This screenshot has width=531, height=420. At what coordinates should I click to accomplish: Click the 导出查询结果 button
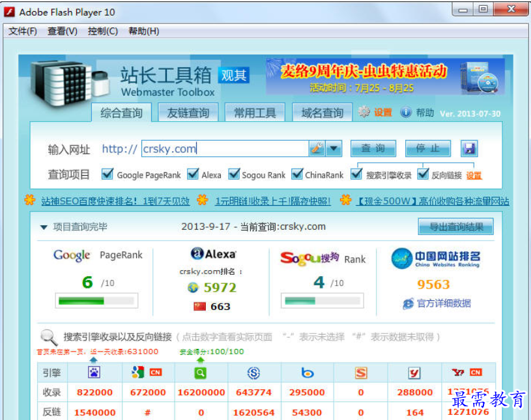(x=456, y=227)
